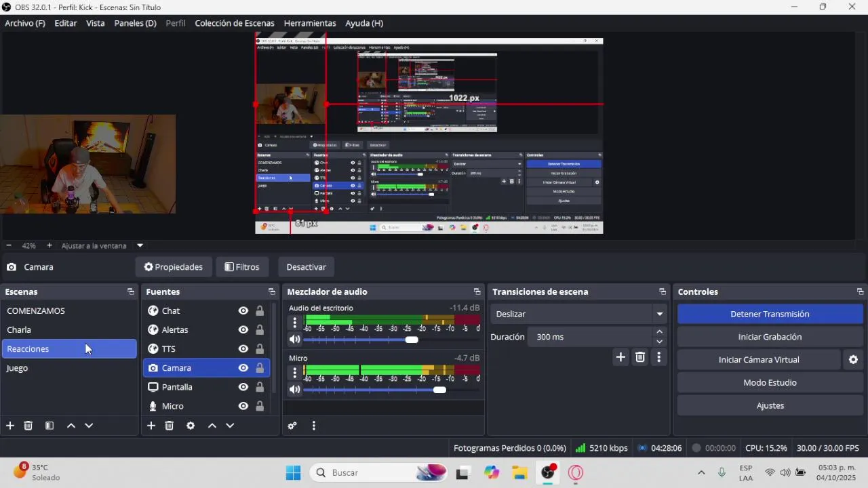
Task: Toggle lock on Camara source
Action: pos(260,368)
